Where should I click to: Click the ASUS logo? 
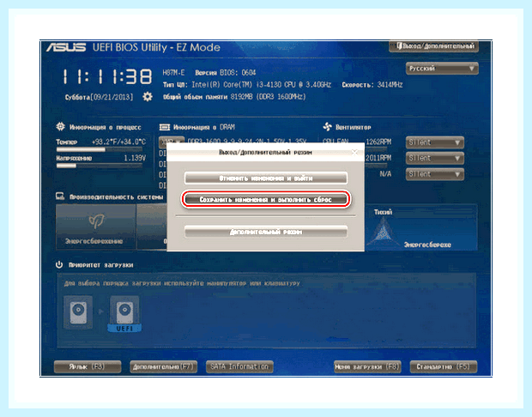pos(66,47)
